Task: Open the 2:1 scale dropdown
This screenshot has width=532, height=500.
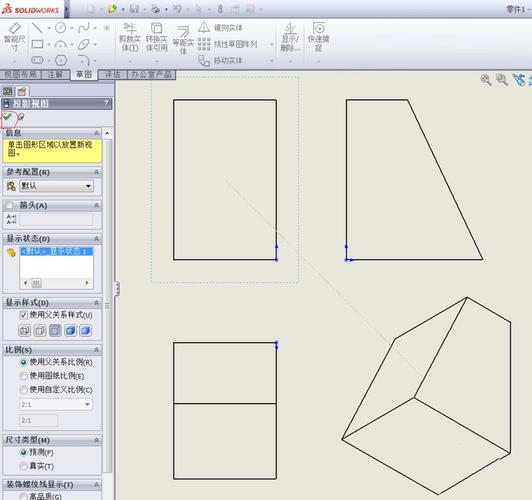Action: pos(56,404)
